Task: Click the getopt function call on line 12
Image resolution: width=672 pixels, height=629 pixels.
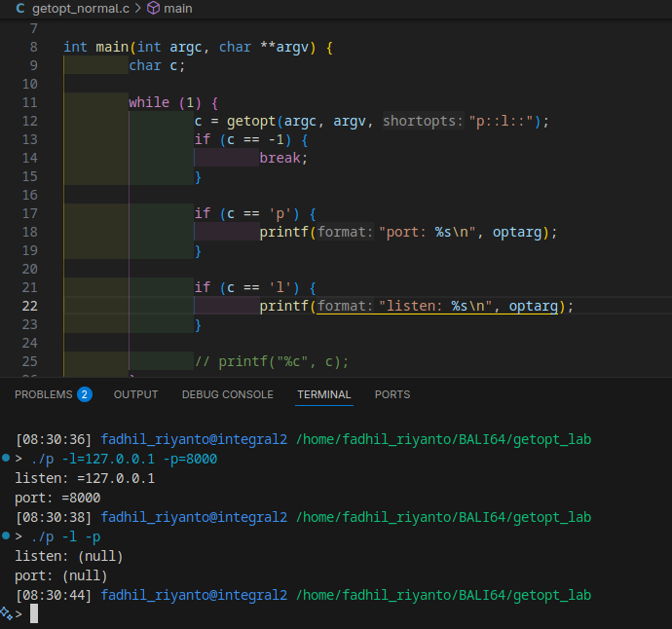Action: pos(251,121)
